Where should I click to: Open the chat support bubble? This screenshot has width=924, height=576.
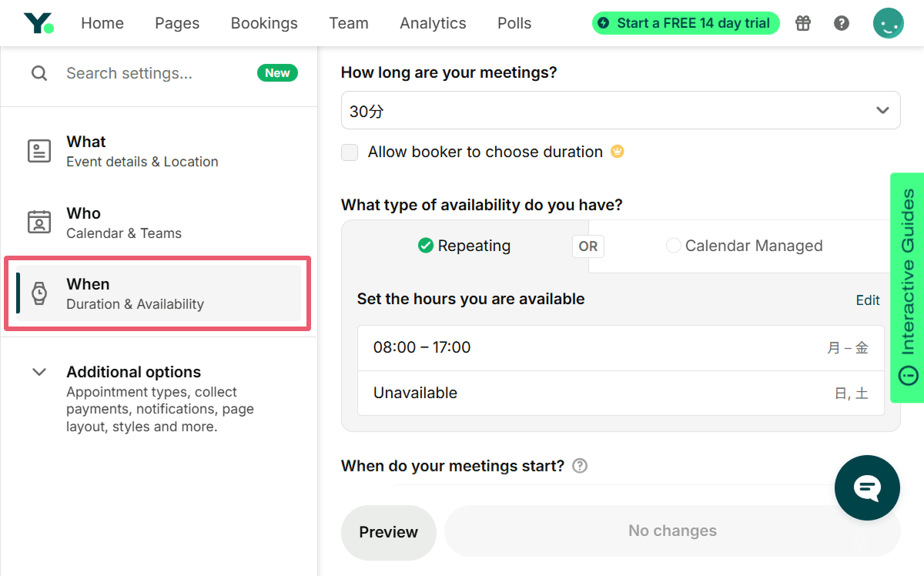pos(867,488)
